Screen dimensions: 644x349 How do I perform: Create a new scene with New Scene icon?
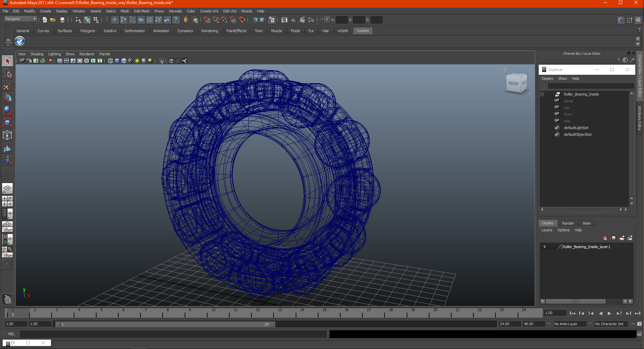click(x=45, y=20)
